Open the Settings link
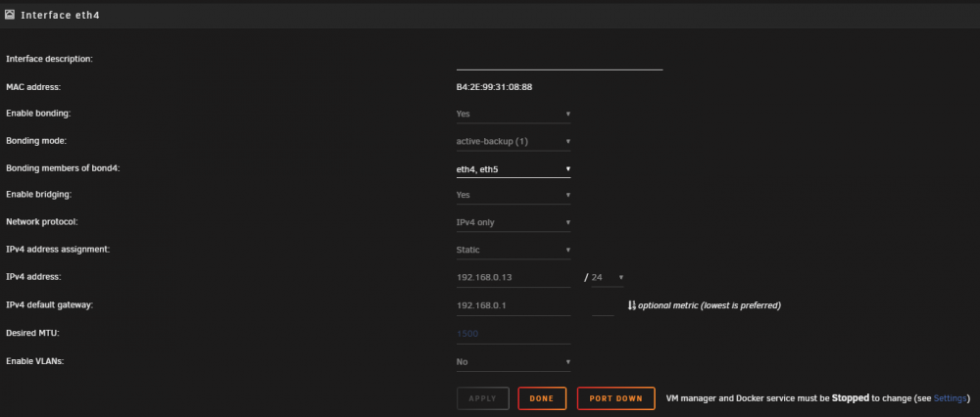Screen dimensions: 980x417 coord(950,397)
